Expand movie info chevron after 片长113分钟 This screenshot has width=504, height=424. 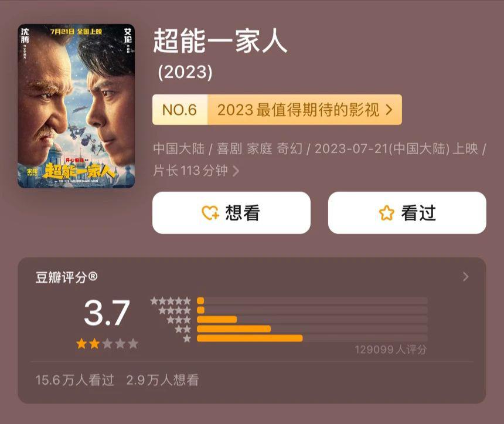click(x=236, y=171)
